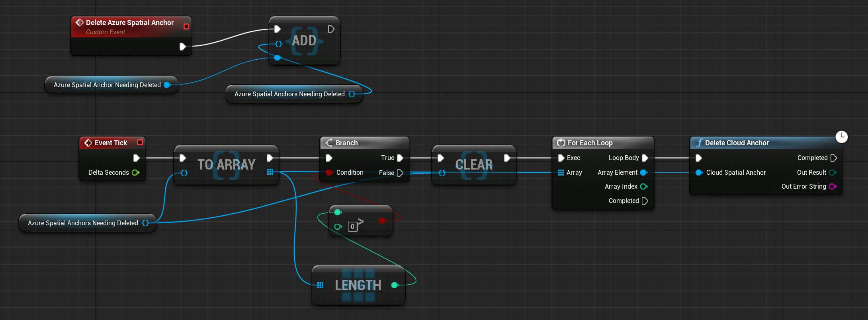Click the For Each Loop Completed output pin

645,201
